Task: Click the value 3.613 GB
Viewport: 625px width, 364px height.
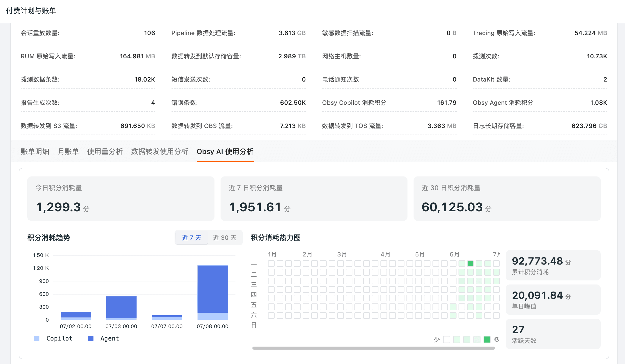Action: pos(292,33)
